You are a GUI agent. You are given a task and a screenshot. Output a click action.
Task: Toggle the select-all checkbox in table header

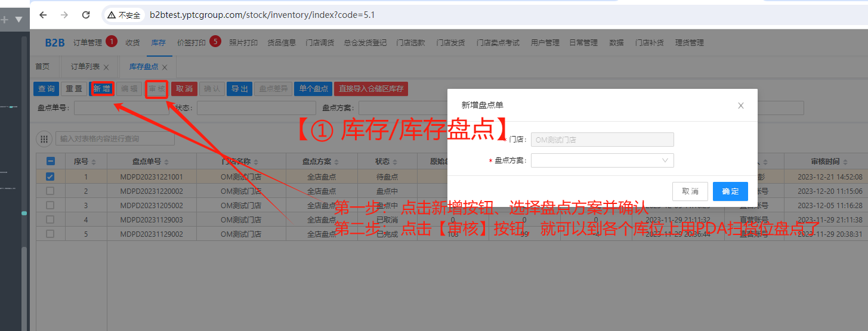click(50, 162)
